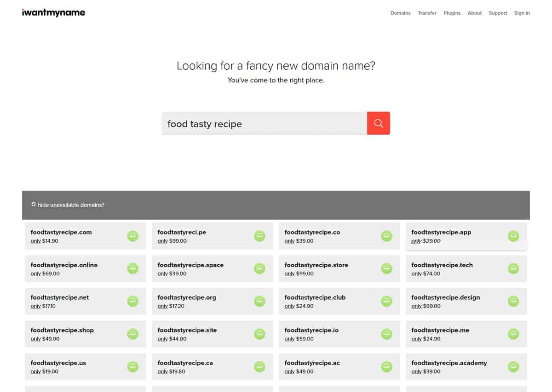
Task: Click the iwantmyname logo
Action: (53, 13)
